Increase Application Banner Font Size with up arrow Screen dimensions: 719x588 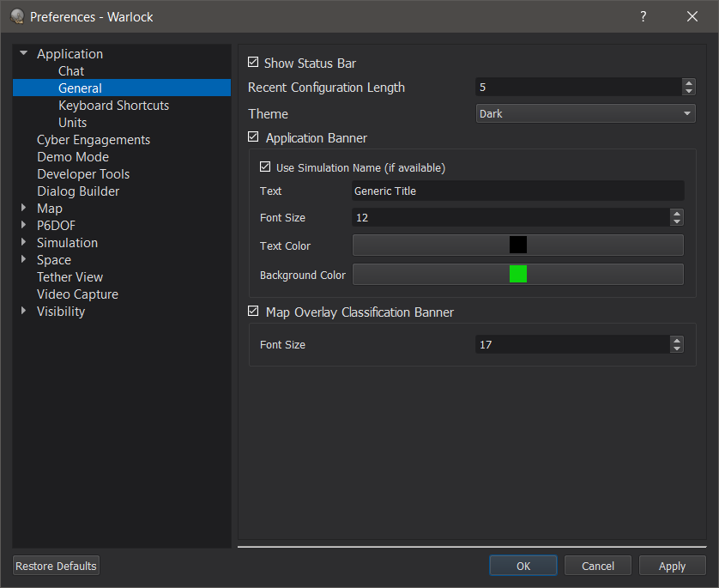[676, 213]
